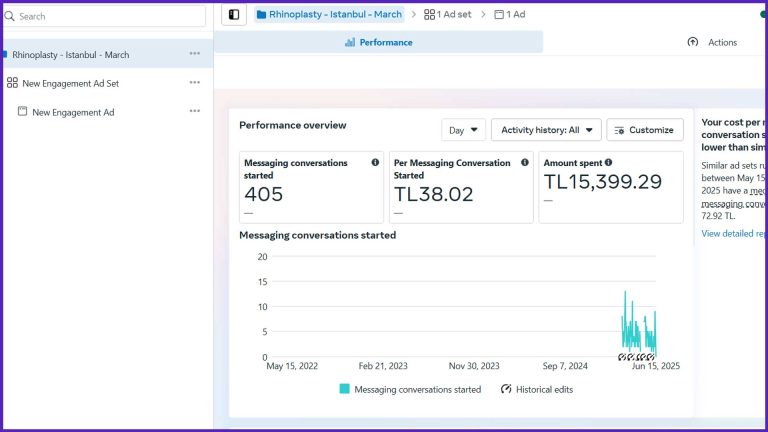Image resolution: width=768 pixels, height=432 pixels.
Task: Click the Historical edits legend icon
Action: coord(506,389)
